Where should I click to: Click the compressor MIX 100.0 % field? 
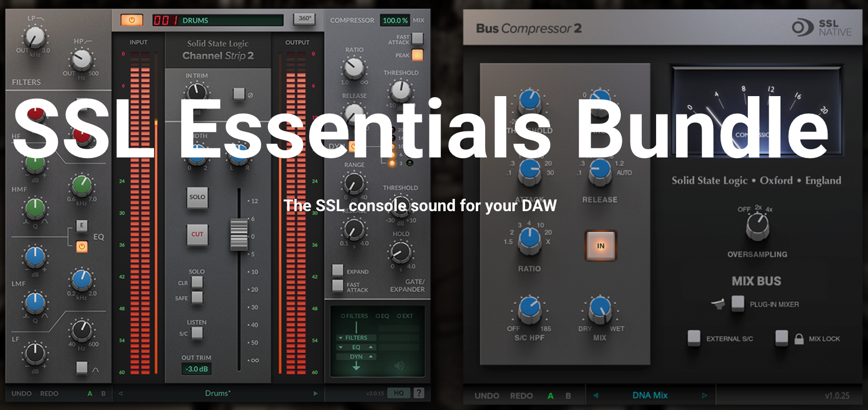pos(395,20)
